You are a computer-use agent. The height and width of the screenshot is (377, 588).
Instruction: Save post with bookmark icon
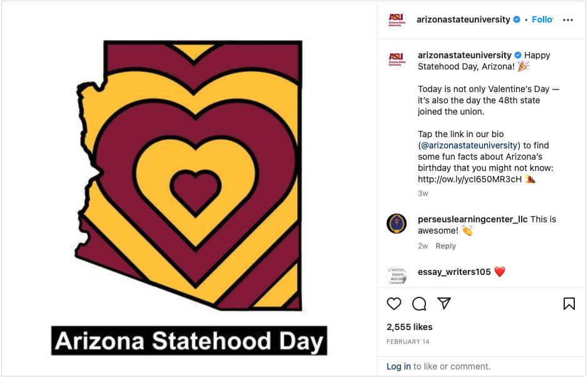(x=569, y=304)
